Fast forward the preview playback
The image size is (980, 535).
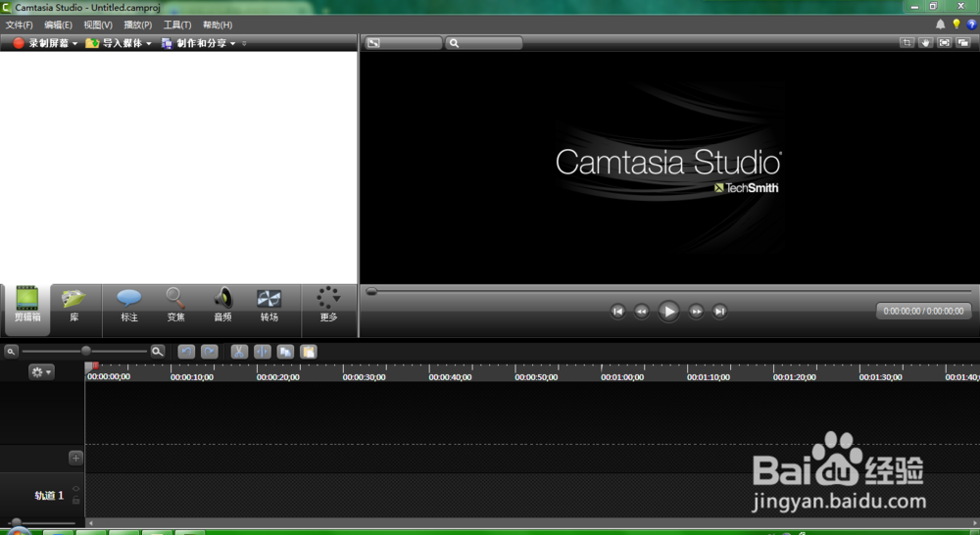696,312
